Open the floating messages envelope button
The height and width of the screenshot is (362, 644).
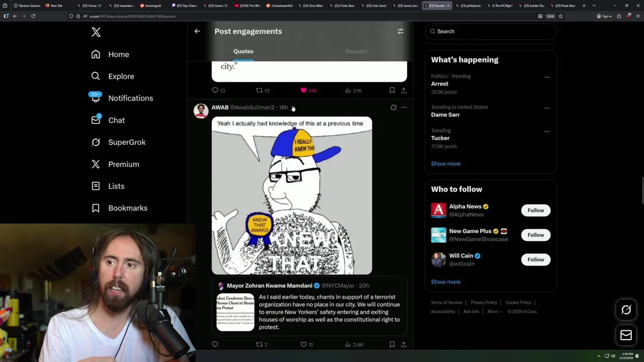coord(626,335)
